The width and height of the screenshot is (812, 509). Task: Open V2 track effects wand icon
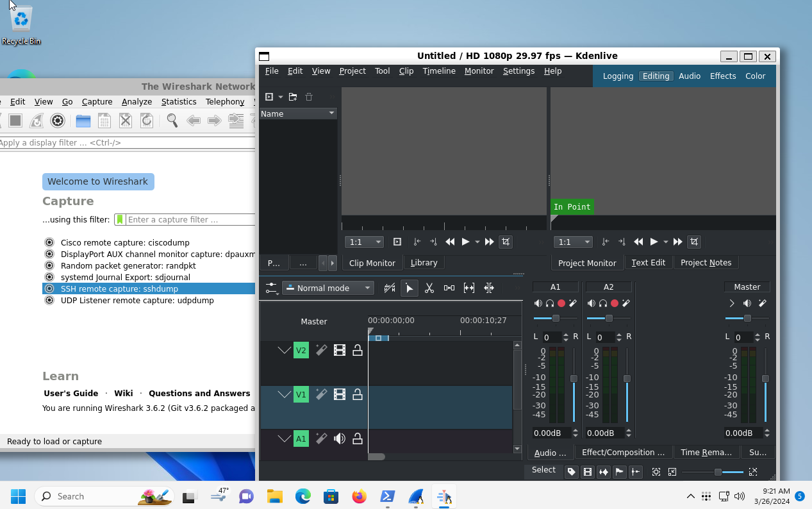321,350
